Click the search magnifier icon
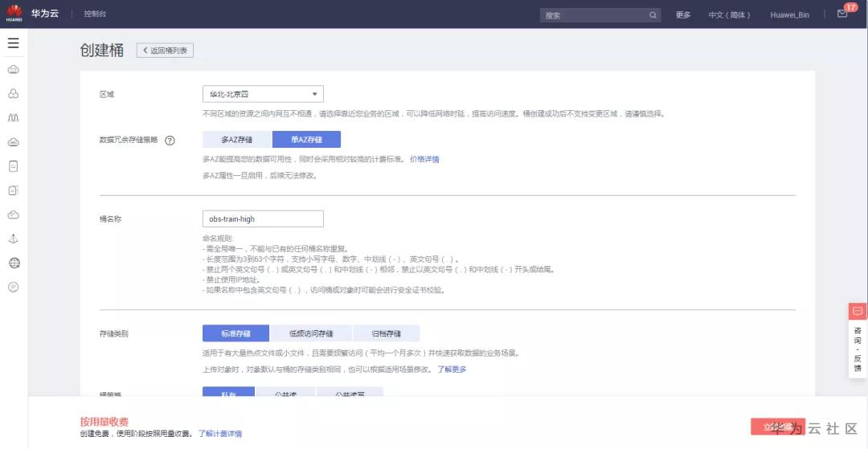The width and height of the screenshot is (868, 449). pyautogui.click(x=653, y=15)
